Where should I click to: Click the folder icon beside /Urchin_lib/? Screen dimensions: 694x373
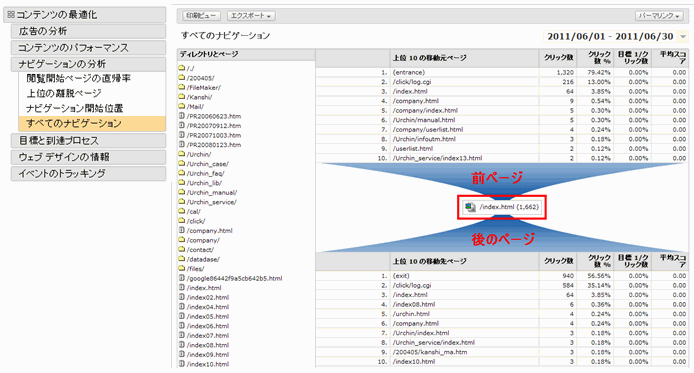pos(181,182)
